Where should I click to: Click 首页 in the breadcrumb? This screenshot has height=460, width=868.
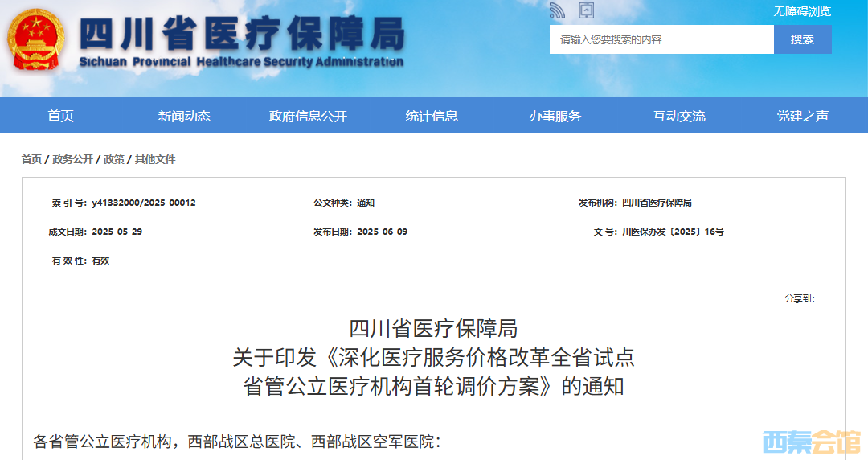[31, 159]
